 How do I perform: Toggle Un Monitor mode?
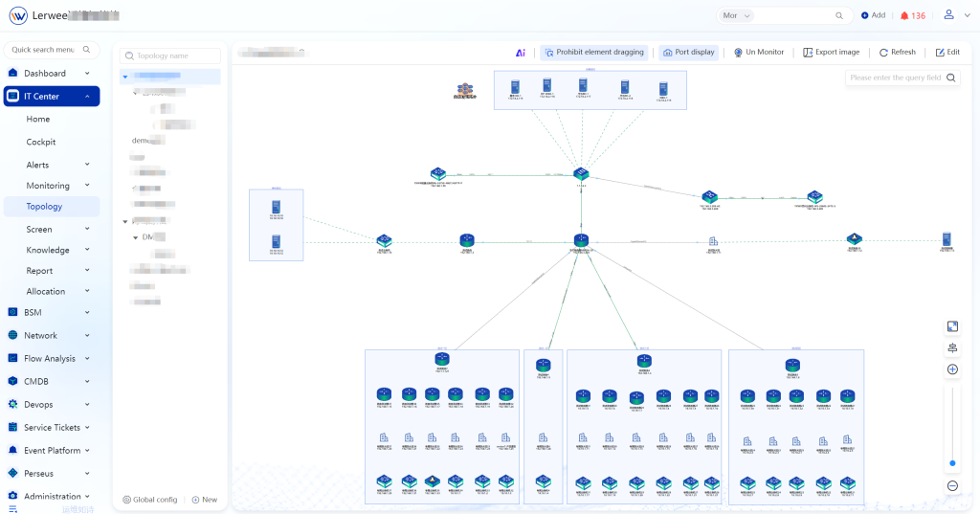point(759,53)
